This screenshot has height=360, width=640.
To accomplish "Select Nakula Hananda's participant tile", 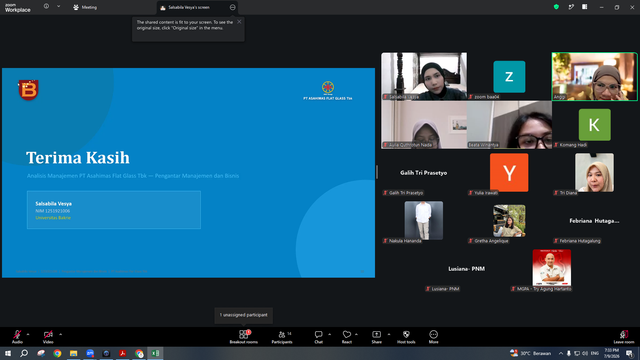I will [x=424, y=220].
